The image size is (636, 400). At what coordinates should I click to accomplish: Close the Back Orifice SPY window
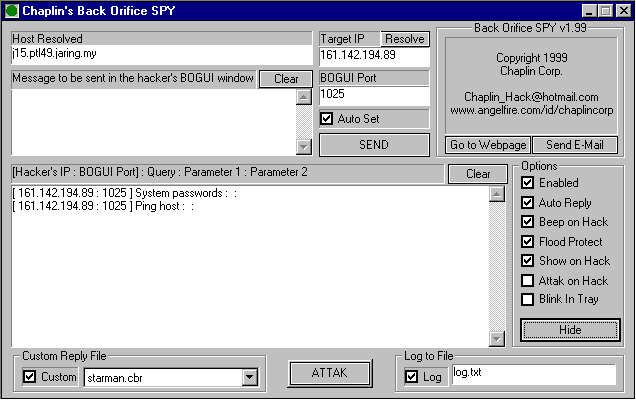(x=623, y=11)
